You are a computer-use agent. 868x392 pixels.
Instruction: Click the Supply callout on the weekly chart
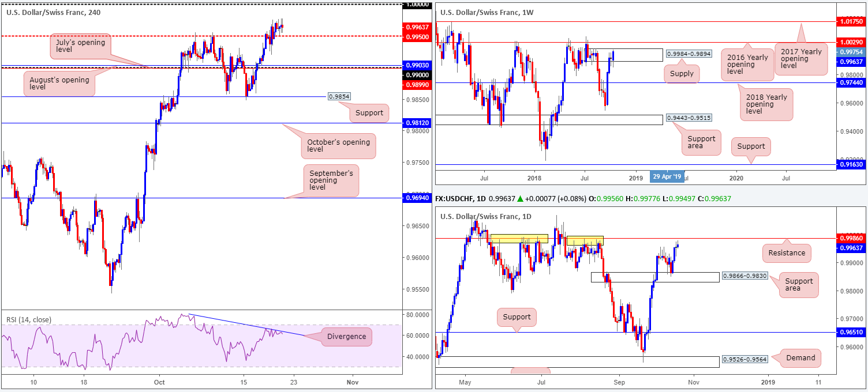pos(682,73)
